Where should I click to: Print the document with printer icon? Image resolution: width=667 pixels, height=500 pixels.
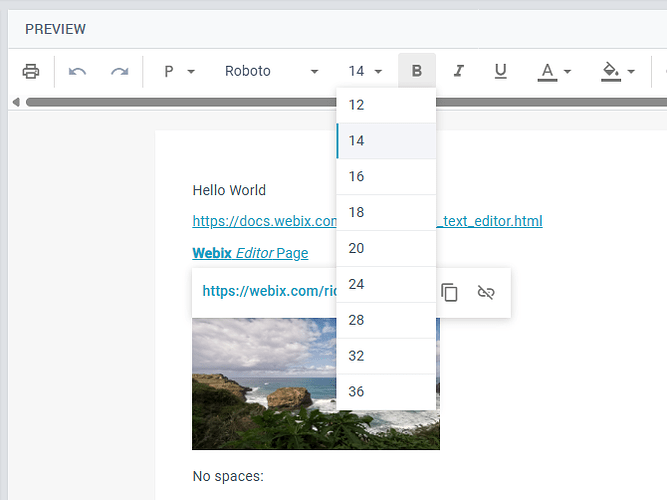point(31,71)
